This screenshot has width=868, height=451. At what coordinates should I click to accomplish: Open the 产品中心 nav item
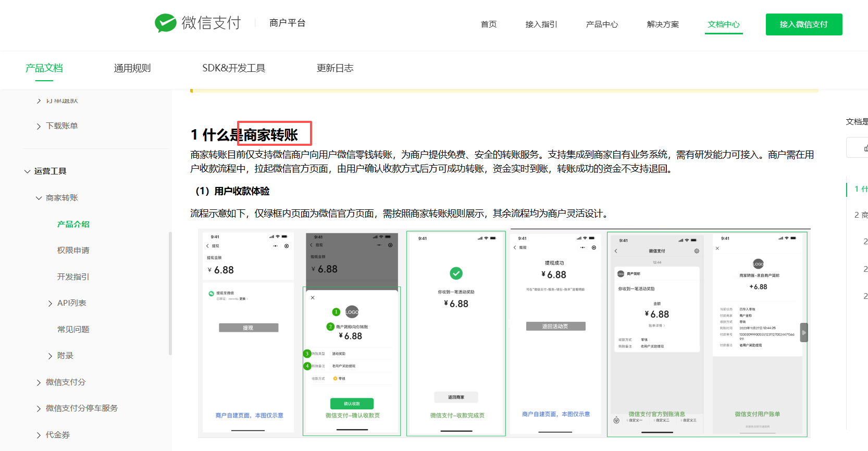tap(602, 24)
